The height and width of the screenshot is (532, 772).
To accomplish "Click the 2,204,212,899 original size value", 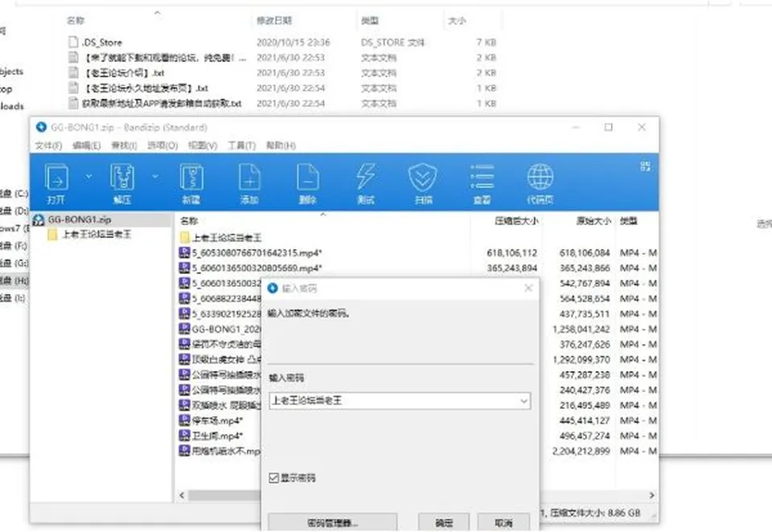I will coord(581,452).
